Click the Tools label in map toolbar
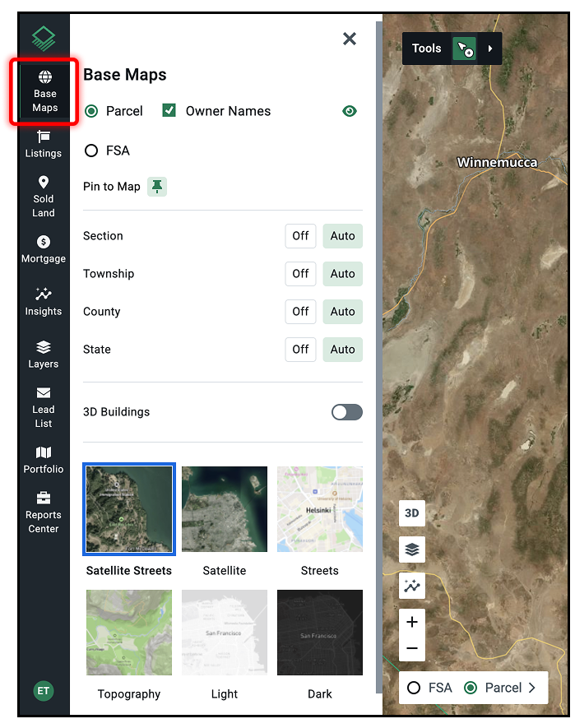 [426, 49]
